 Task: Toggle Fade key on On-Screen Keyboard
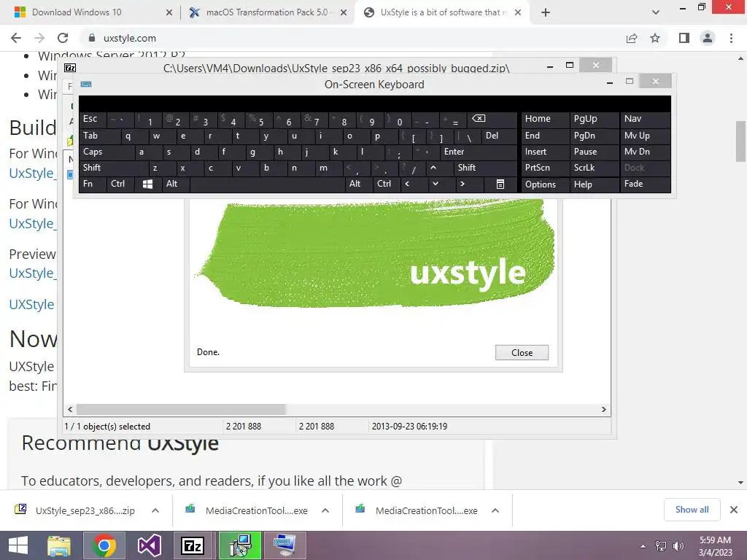(645, 184)
